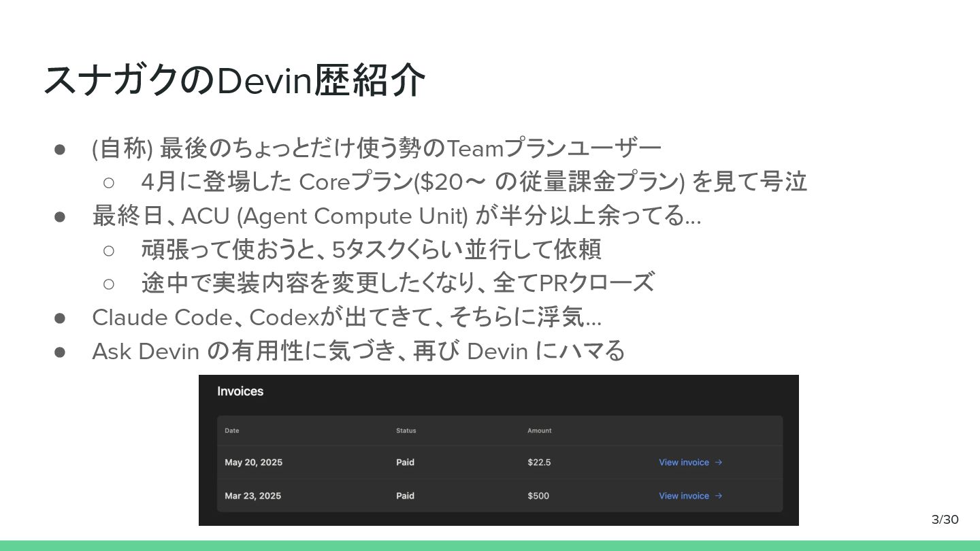Click the bullet mentioning Teamプランユーザー

pos(376,148)
